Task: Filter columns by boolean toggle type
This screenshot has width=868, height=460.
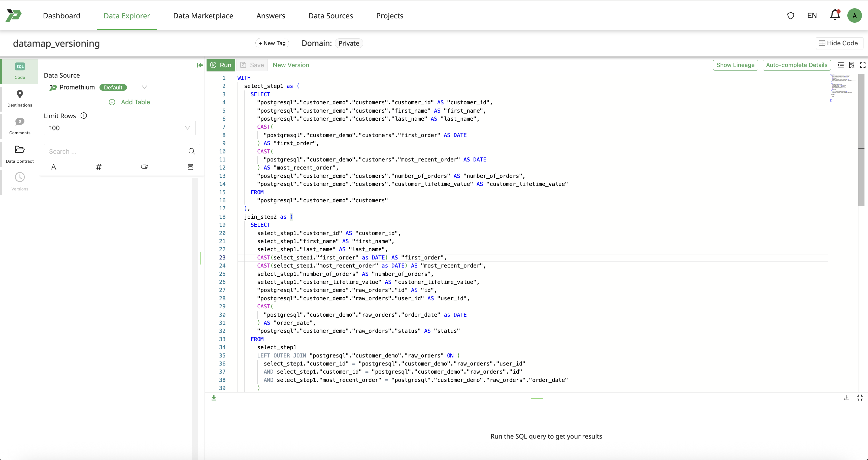Action: pyautogui.click(x=145, y=167)
